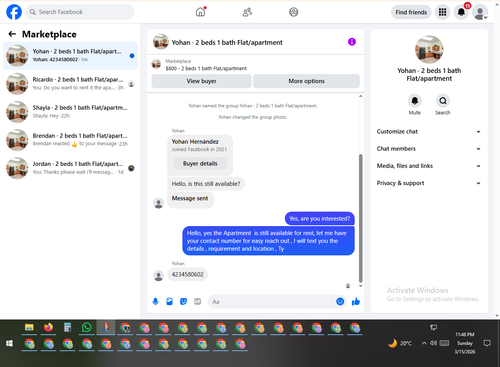Click the Find friends button
The width and height of the screenshot is (500, 367).
click(x=411, y=12)
